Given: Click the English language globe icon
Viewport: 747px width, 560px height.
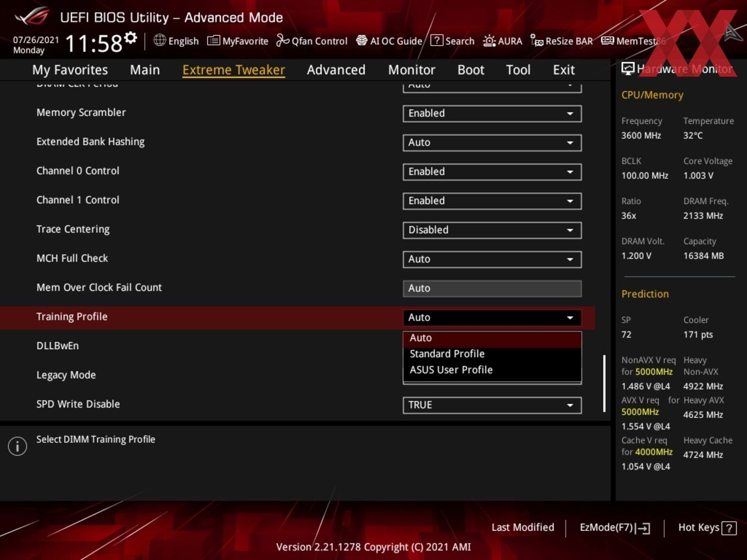Looking at the screenshot, I should (x=159, y=40).
